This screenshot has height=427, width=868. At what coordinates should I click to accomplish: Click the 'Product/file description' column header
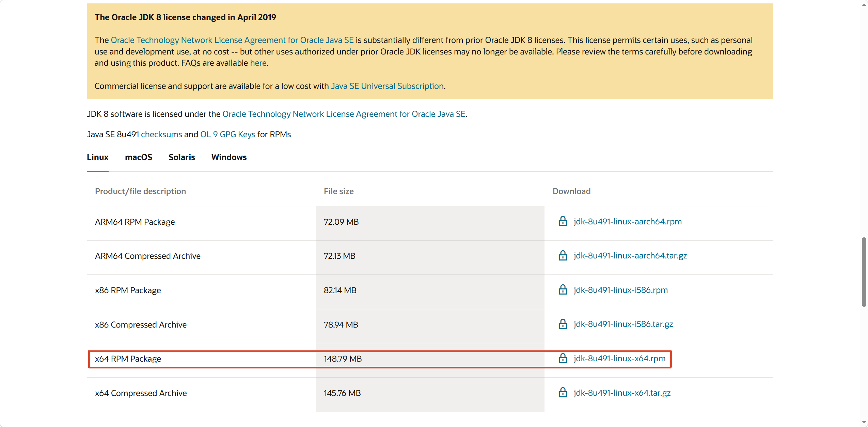(x=140, y=191)
